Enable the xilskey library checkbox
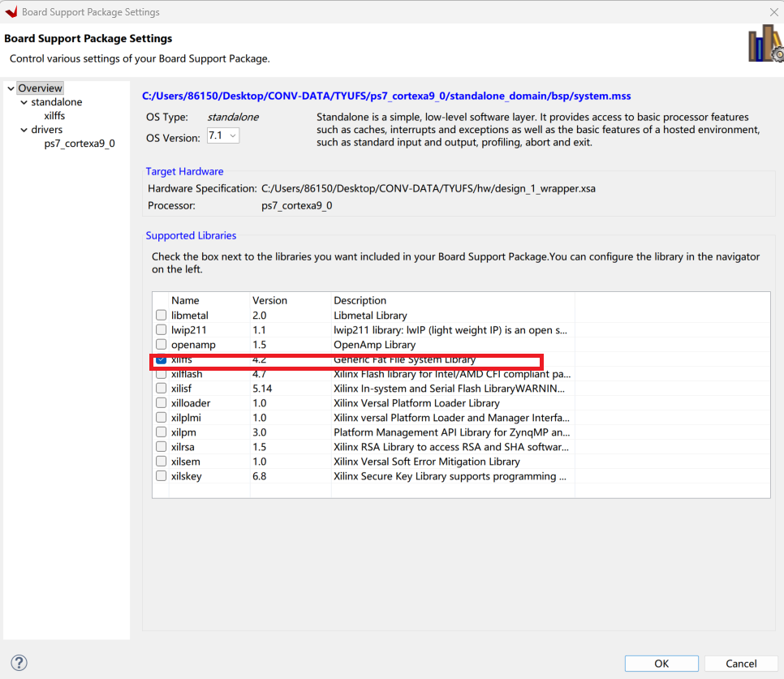784x679 pixels. tap(161, 475)
